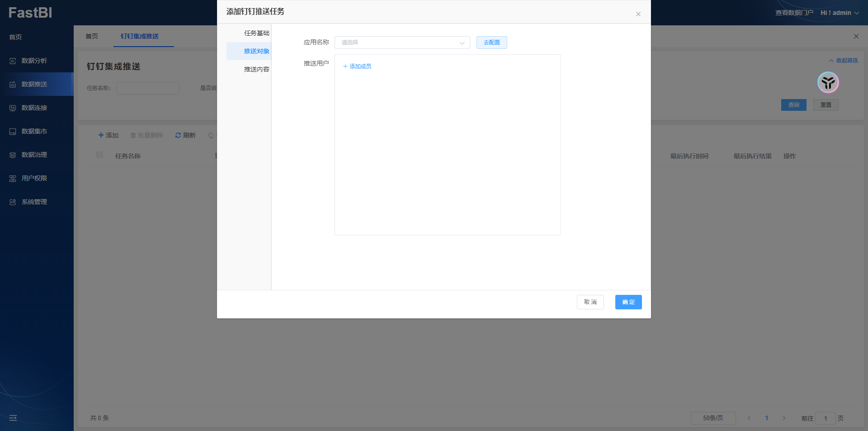The height and width of the screenshot is (431, 868).
Task: Click the 最后执行时间 column header
Action: coord(689,156)
